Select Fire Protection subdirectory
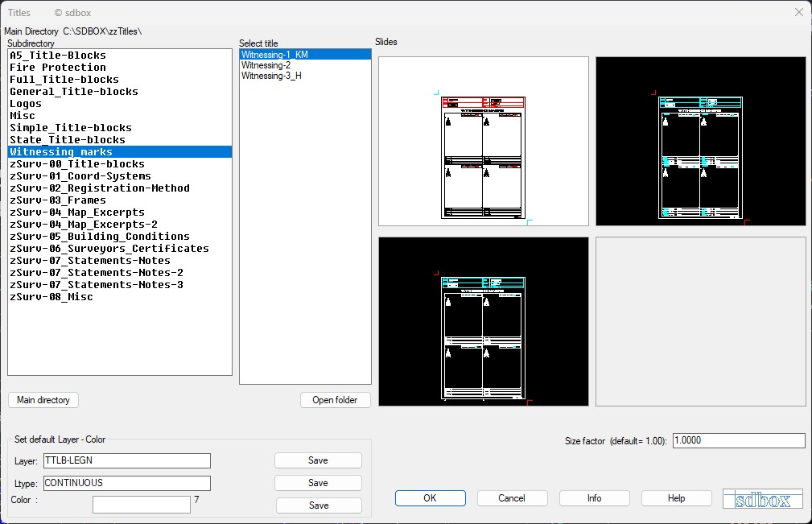Viewport: 812px width, 524px height. pyautogui.click(x=120, y=68)
